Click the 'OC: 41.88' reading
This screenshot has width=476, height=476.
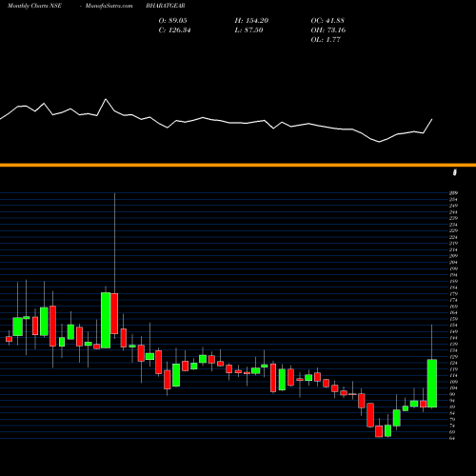(327, 21)
